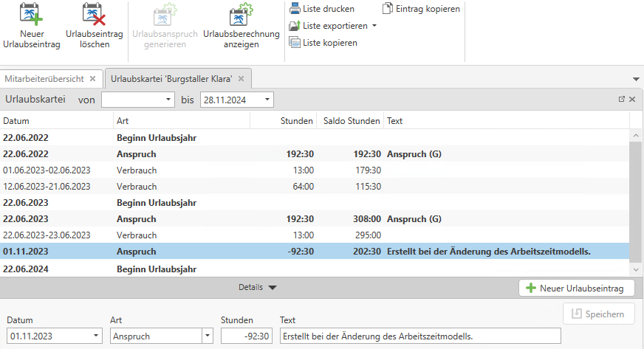Open Urlaubsberechnung anzeigen

point(241,15)
